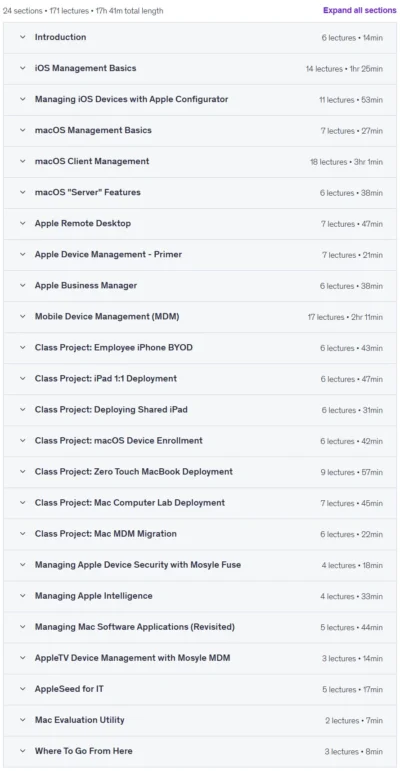The height and width of the screenshot is (771, 400).
Task: Expand Mac Evaluation Utility chevron
Action: click(x=23, y=720)
